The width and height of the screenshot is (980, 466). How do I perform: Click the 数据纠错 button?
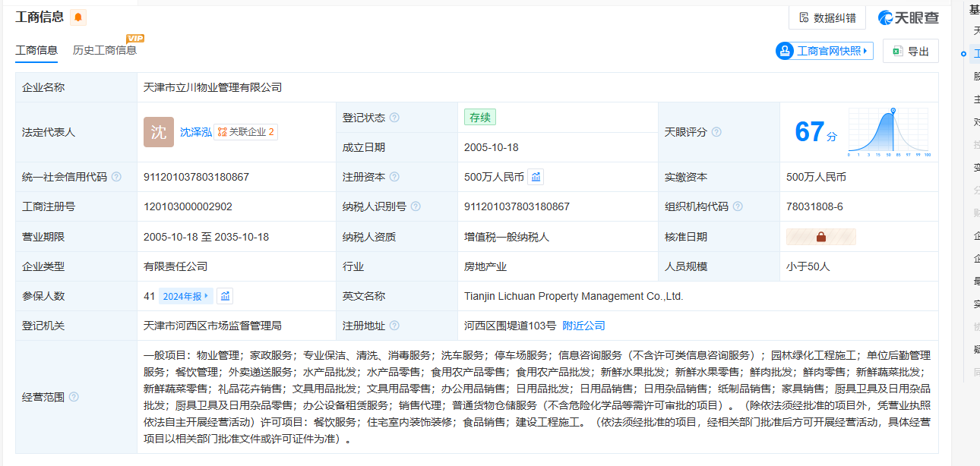827,17
